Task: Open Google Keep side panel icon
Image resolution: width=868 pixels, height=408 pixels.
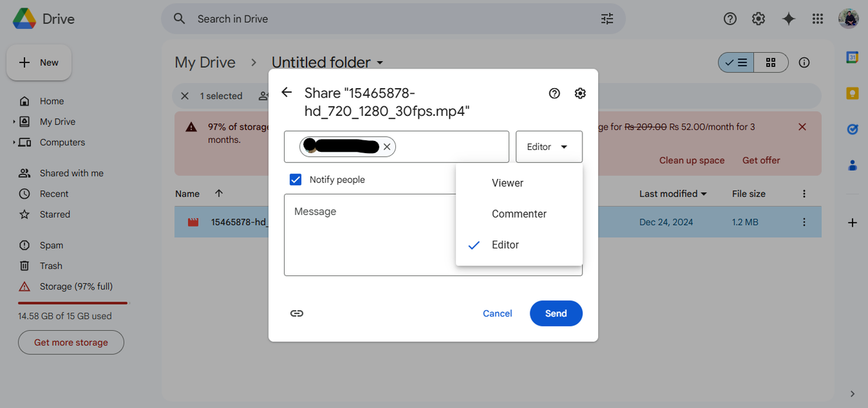Action: point(852,94)
